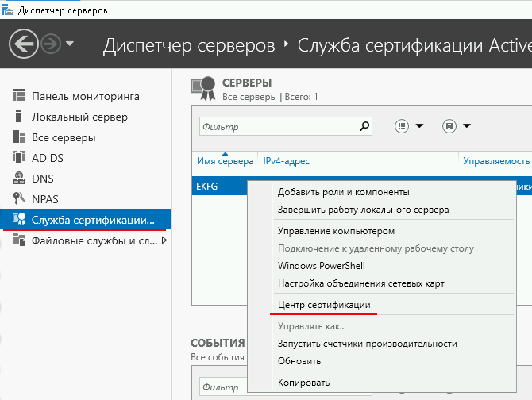Select Добавить роли и компоненты menu entry

(x=344, y=192)
